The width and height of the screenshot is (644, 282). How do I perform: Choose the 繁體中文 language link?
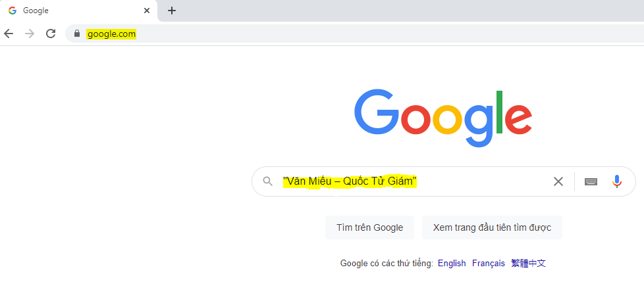(x=529, y=263)
